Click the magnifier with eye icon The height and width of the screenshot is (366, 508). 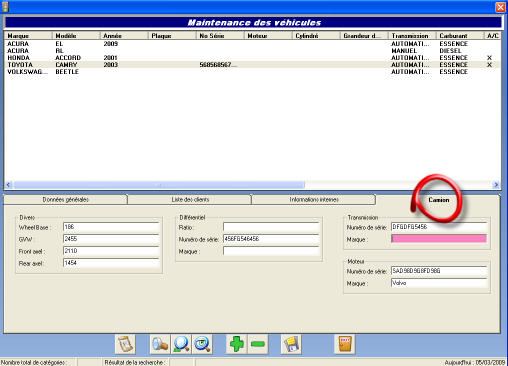[202, 344]
